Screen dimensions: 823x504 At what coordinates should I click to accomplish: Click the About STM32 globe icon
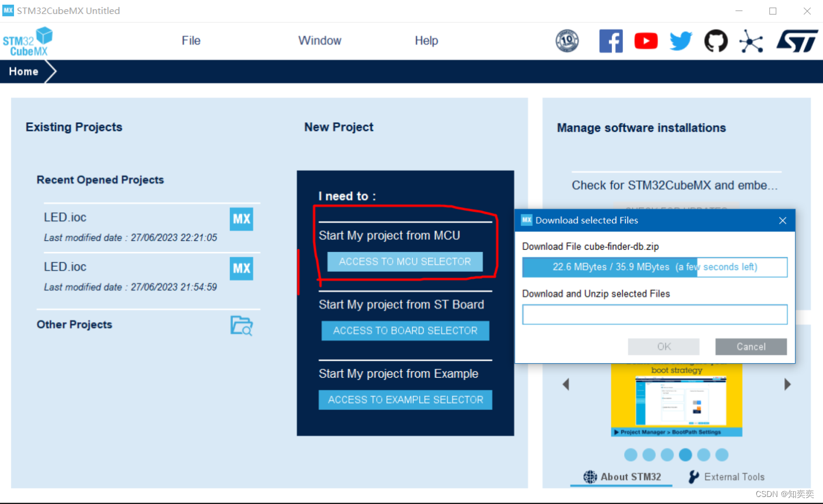coord(590,477)
